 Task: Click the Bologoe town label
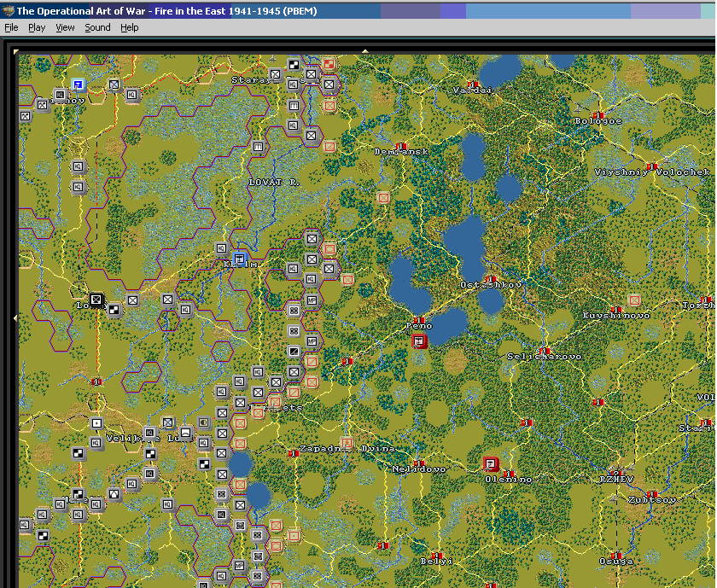[598, 121]
